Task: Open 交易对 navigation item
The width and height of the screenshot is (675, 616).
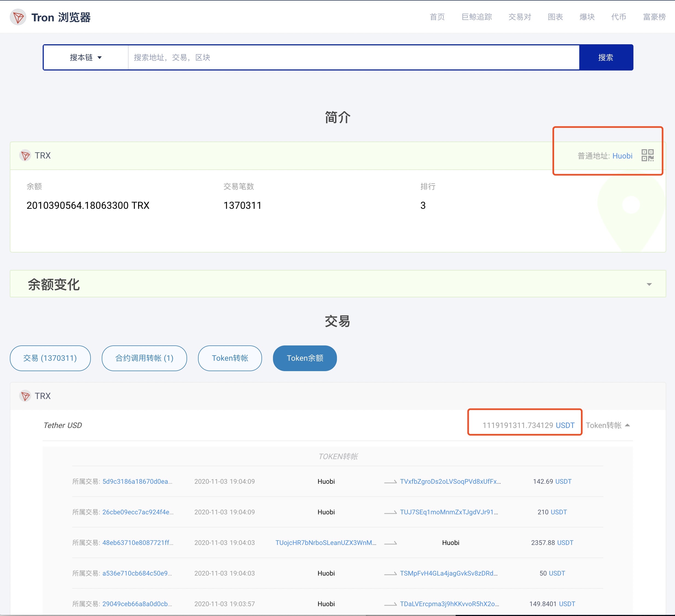Action: 520,17
